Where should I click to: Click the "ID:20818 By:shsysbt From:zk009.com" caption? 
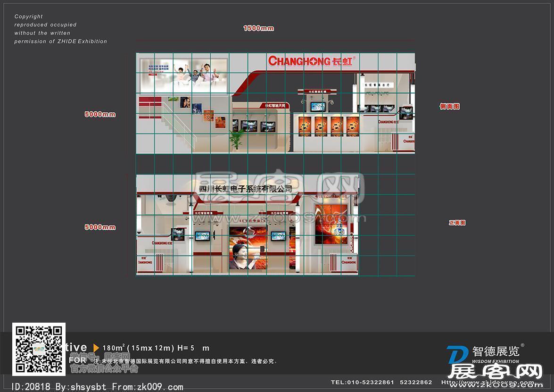point(98,387)
